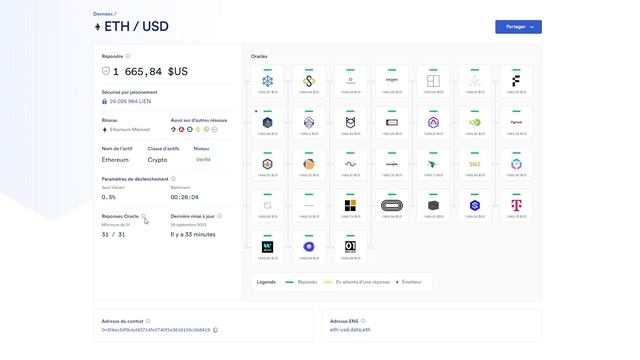The width and height of the screenshot is (640, 360).
Task: Click the En attente d'une réponse legend entry
Action: pos(356,282)
